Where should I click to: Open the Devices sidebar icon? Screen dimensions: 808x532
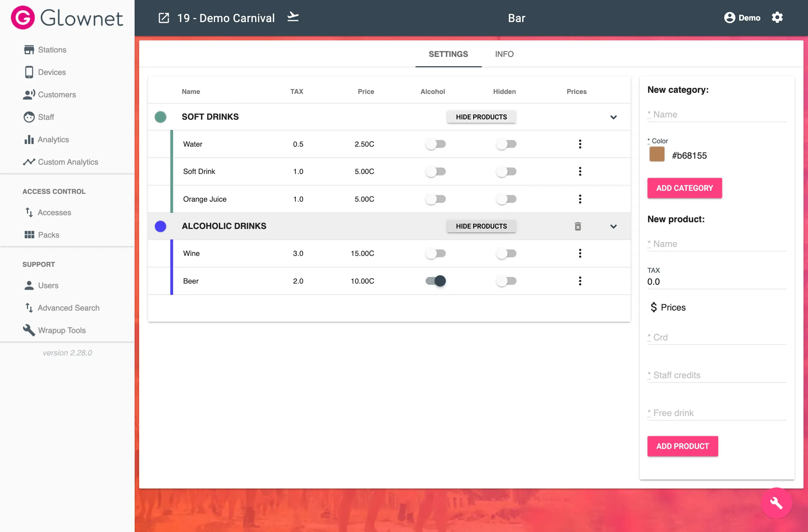pos(29,72)
